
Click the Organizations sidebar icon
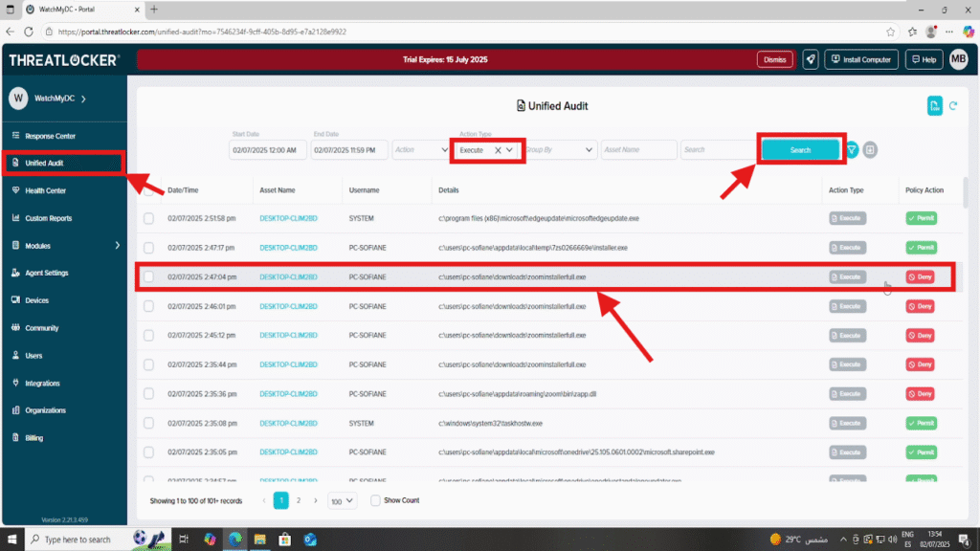[15, 409]
